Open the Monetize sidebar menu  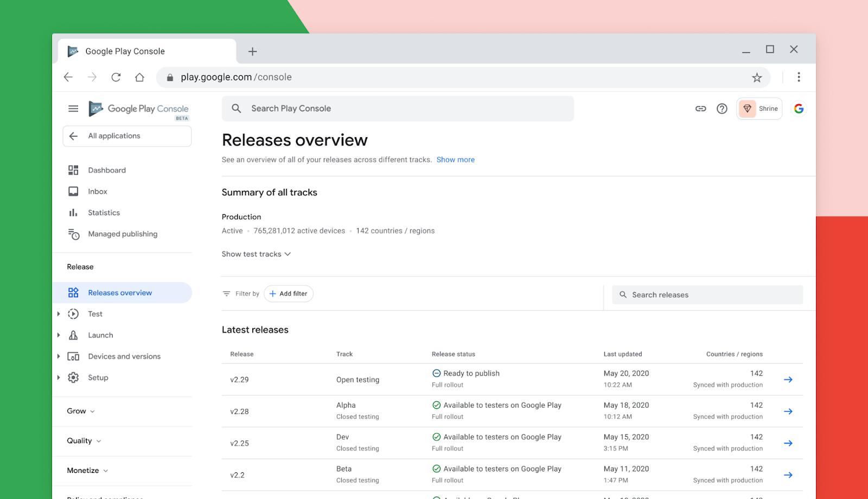coord(87,470)
